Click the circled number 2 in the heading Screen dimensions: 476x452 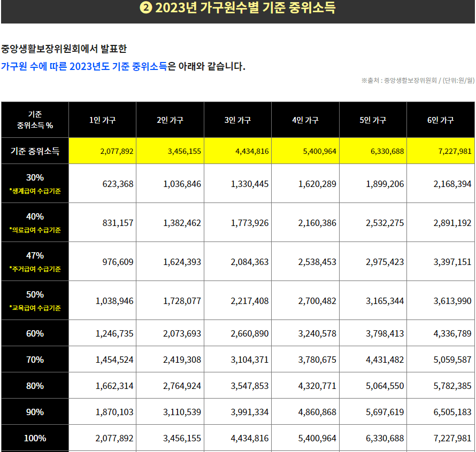point(146,7)
